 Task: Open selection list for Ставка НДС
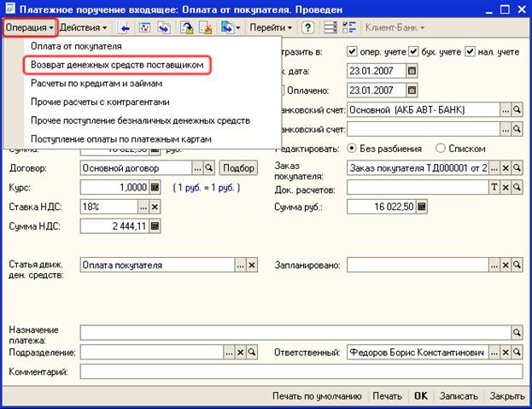tap(143, 207)
